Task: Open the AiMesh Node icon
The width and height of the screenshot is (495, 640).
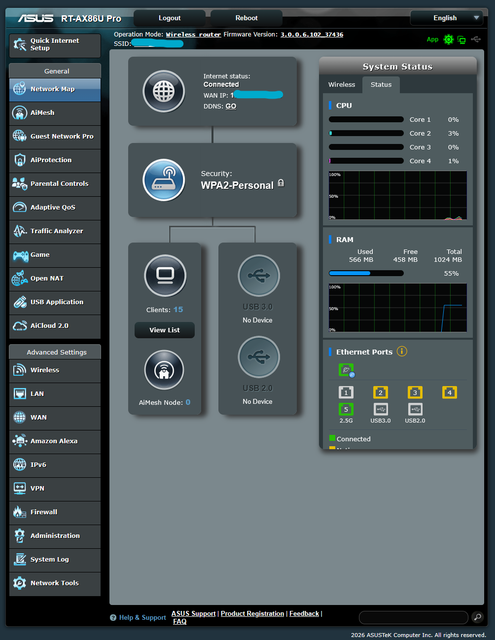Action: coord(164,370)
